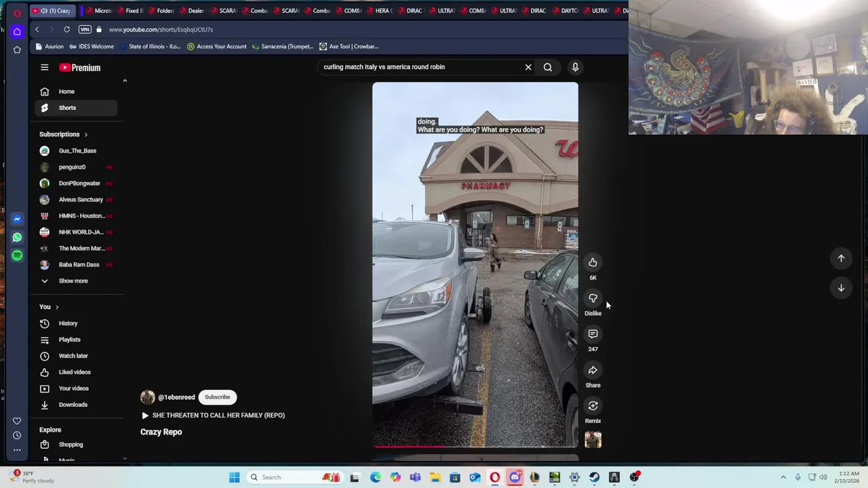Open Steam from the taskbar
This screenshot has width=868, height=488.
point(594,477)
